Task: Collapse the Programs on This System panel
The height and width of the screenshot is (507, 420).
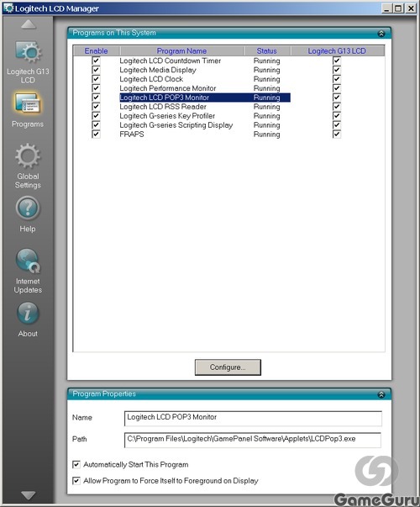Action: 381,34
